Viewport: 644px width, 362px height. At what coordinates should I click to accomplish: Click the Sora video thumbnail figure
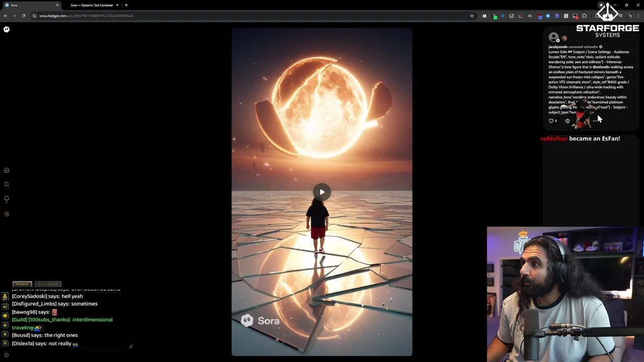[x=318, y=226]
